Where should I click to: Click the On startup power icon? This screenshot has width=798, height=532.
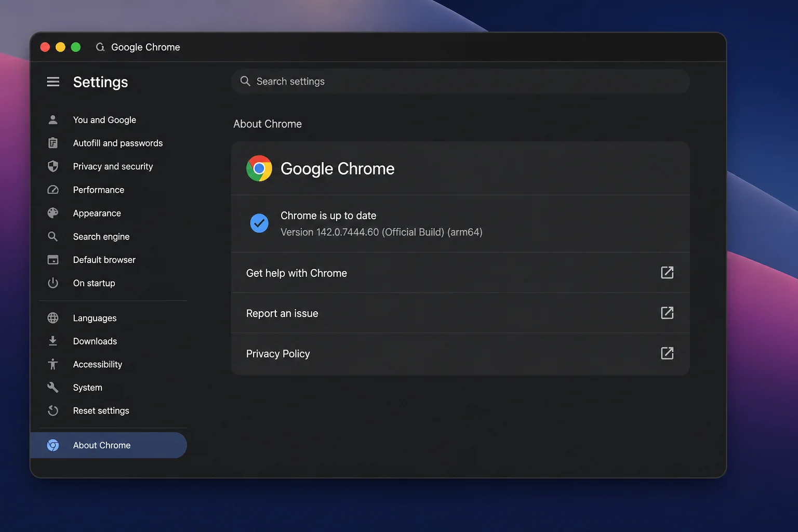pos(53,283)
